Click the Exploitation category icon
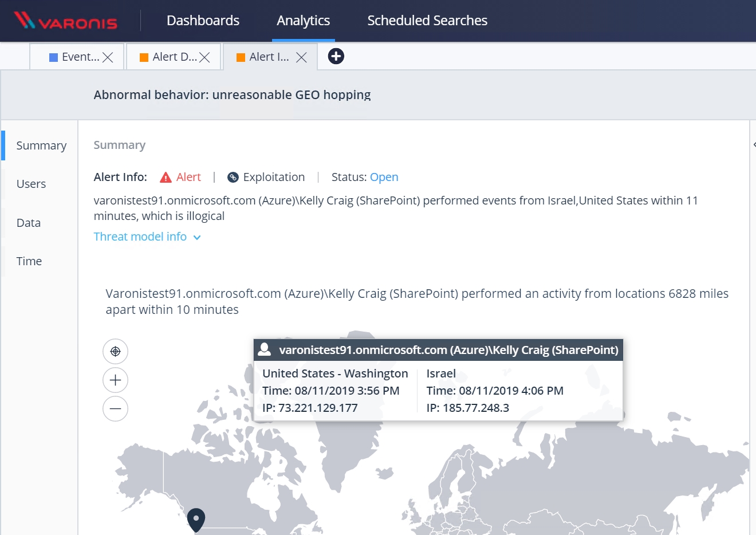This screenshot has height=535, width=756. tap(233, 178)
